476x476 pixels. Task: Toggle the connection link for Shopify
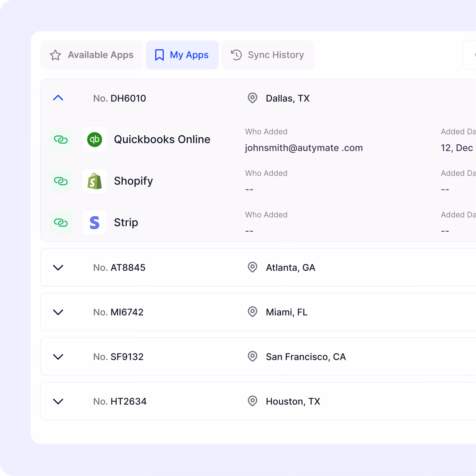61,181
